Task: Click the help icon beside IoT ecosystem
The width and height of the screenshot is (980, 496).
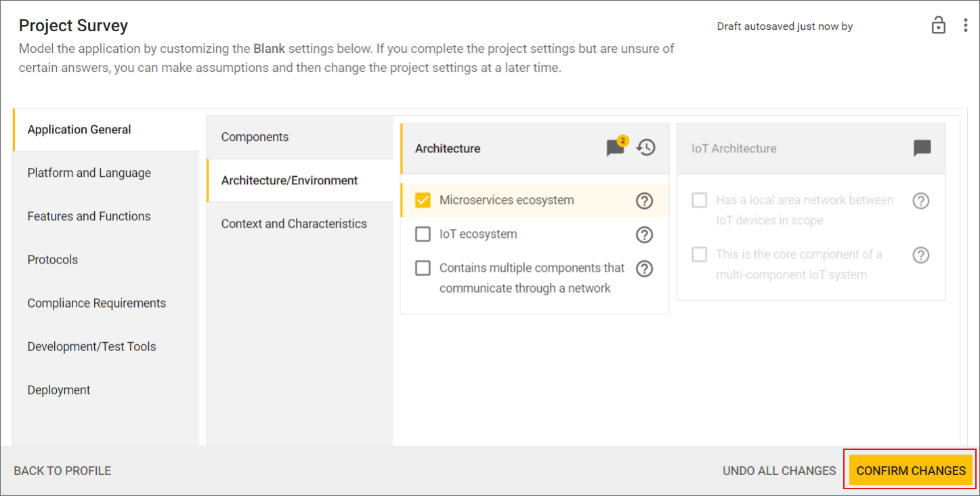Action: (644, 234)
